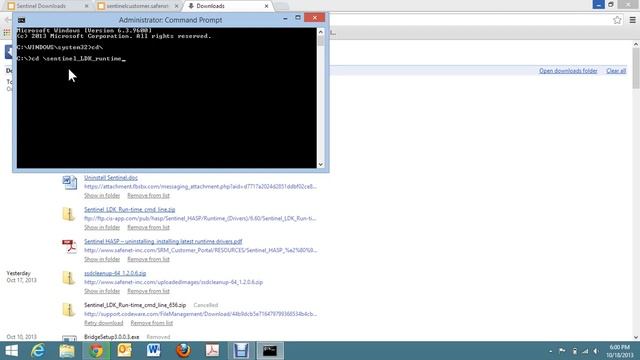640x360 pixels.
Task: Click the ftp URL under Sentinel LDK Run-time zip
Action: (x=200, y=218)
